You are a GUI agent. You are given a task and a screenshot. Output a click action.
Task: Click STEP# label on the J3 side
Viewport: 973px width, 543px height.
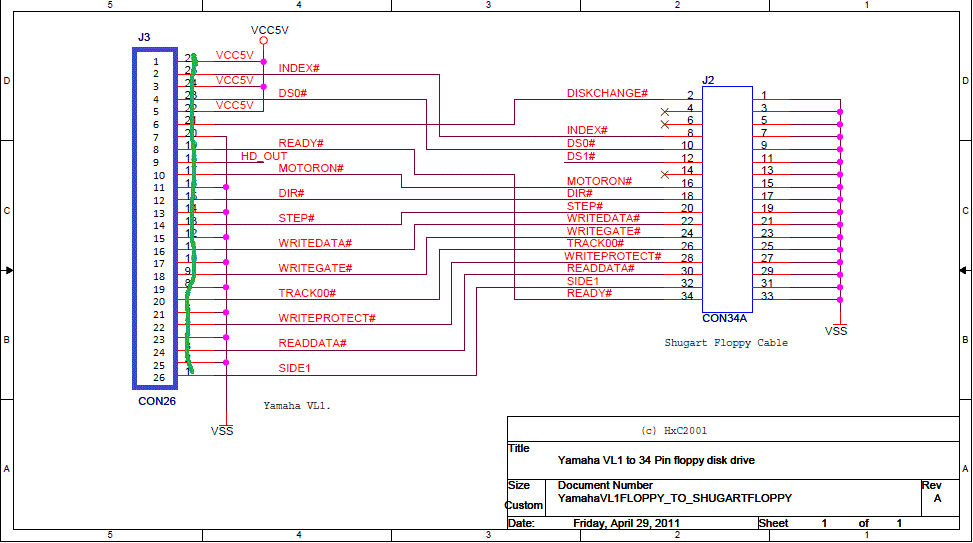[x=297, y=218]
